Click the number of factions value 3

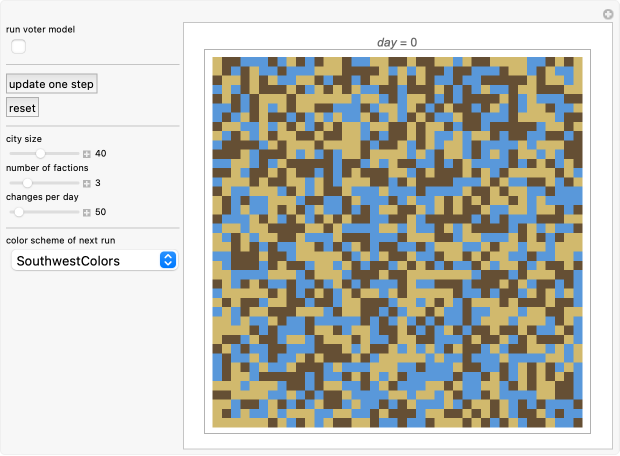(98, 183)
